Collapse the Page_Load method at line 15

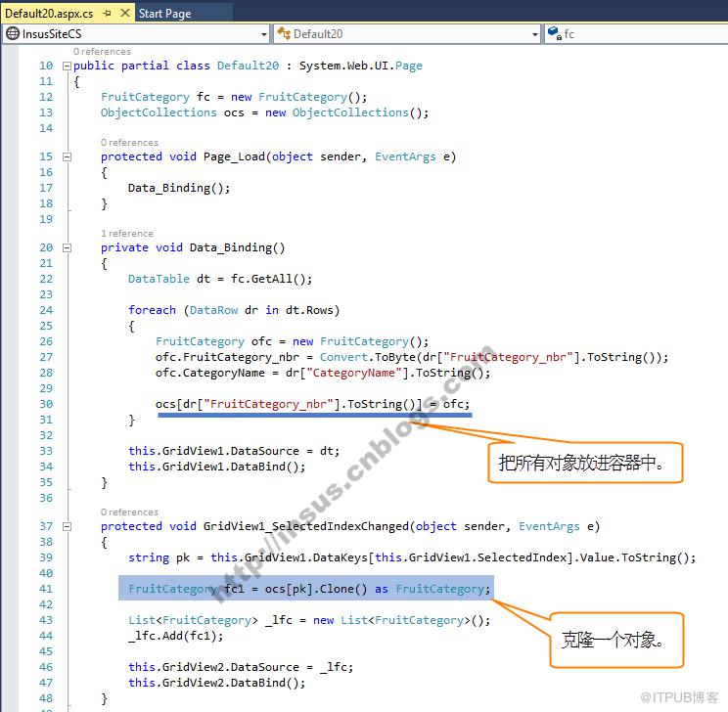67,156
